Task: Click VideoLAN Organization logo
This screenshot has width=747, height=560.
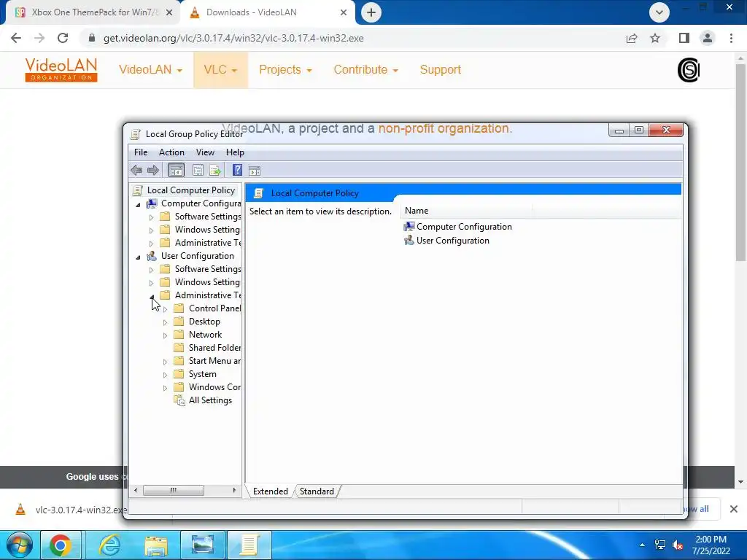Action: pos(61,70)
